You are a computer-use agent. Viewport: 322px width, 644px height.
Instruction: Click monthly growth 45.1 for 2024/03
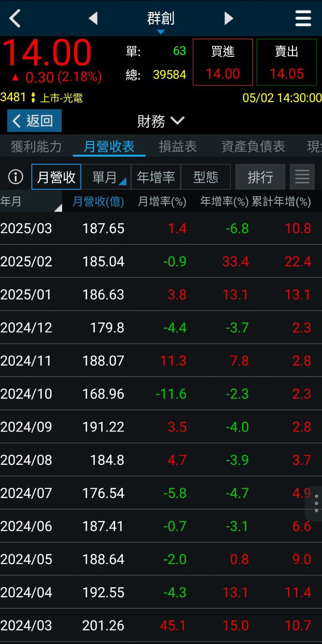pyautogui.click(x=173, y=626)
